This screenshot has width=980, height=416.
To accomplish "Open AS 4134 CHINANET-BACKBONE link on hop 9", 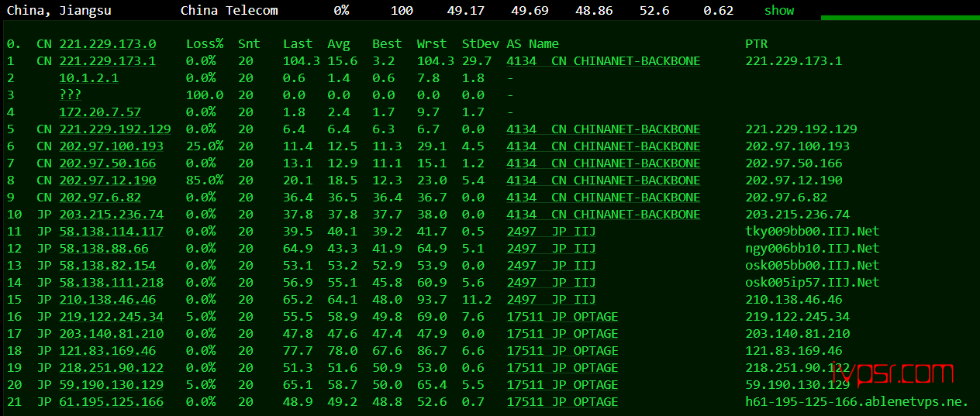I will coord(603,197).
